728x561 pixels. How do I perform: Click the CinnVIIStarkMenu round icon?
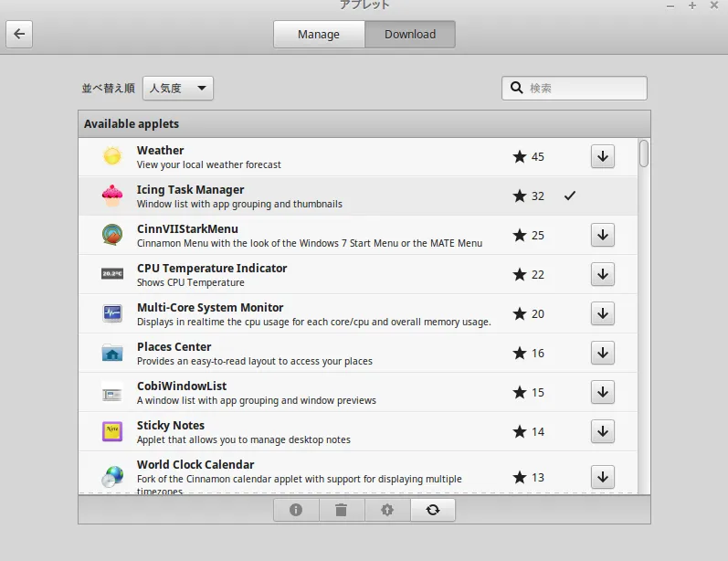coord(112,235)
